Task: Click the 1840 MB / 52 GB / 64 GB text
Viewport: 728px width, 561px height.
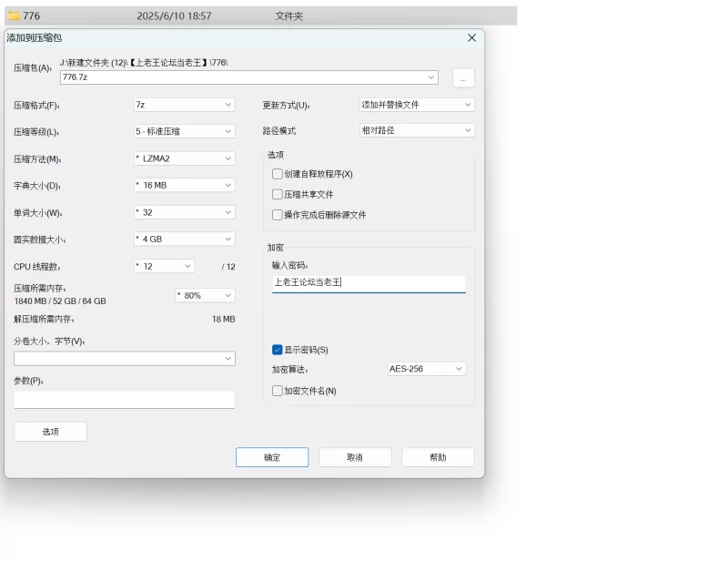Action: pyautogui.click(x=60, y=301)
